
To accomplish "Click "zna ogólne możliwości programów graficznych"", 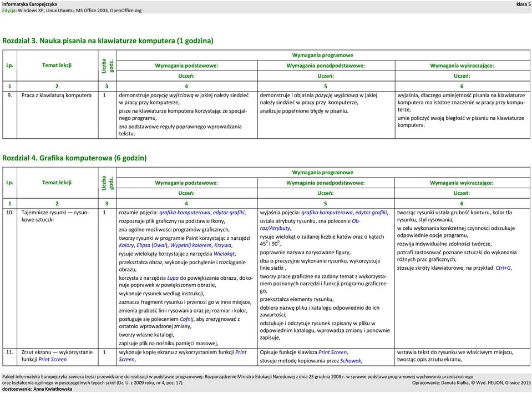I will 174,230.
